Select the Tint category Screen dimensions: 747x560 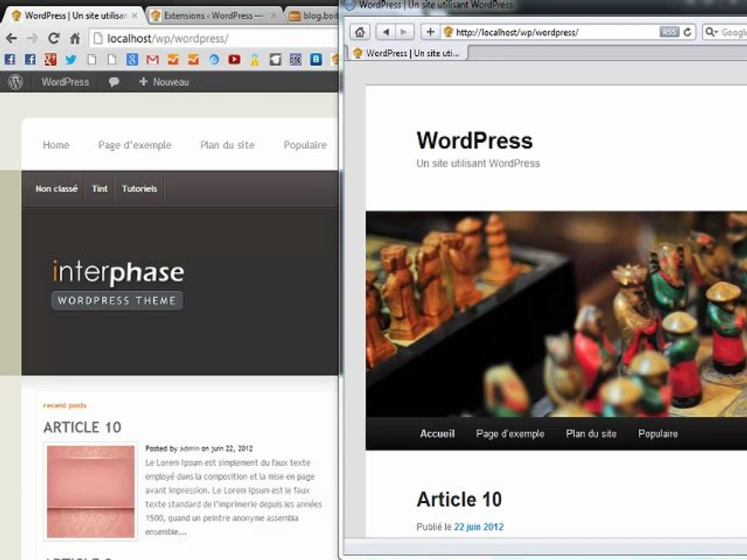pyautogui.click(x=100, y=188)
